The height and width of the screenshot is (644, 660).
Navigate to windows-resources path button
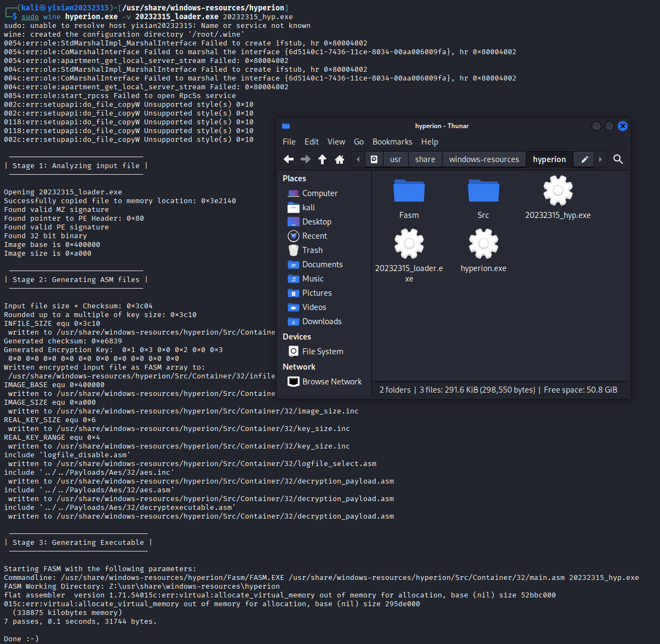(x=484, y=159)
